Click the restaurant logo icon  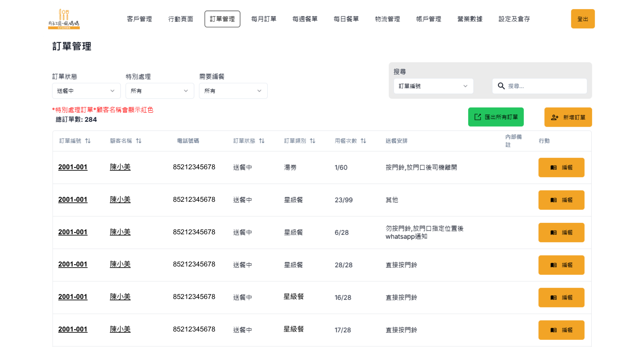(x=64, y=19)
